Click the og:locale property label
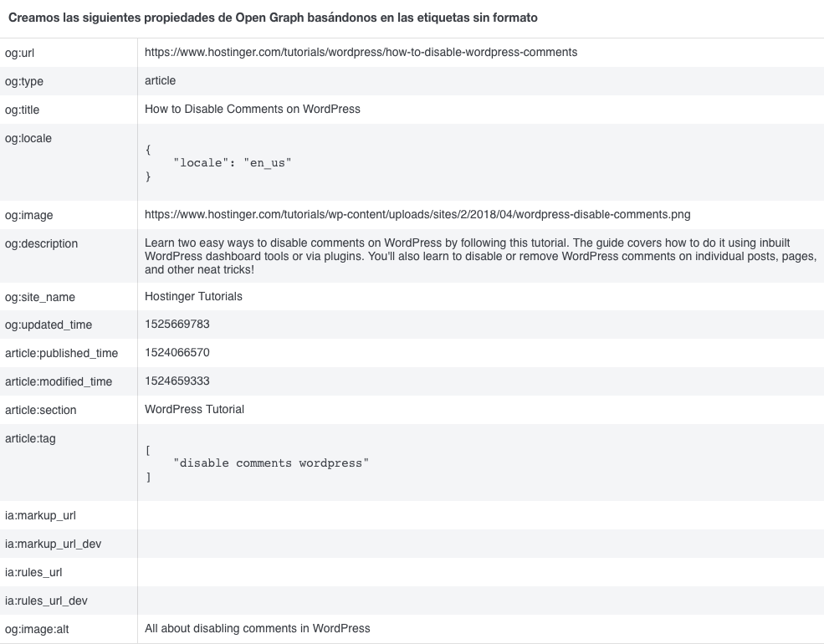 [x=28, y=138]
